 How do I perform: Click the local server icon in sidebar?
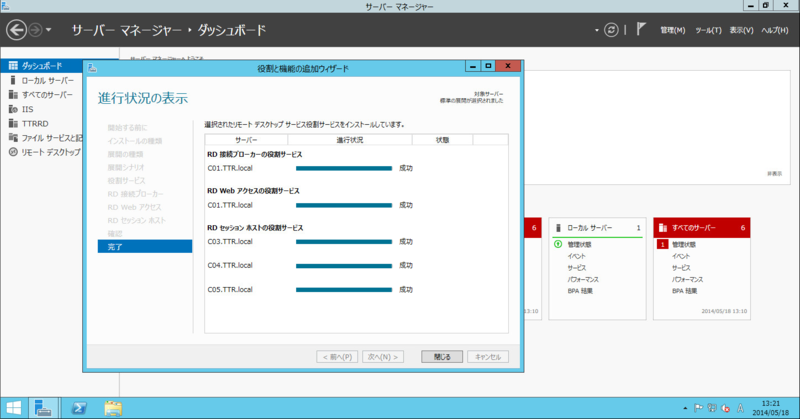pyautogui.click(x=13, y=80)
